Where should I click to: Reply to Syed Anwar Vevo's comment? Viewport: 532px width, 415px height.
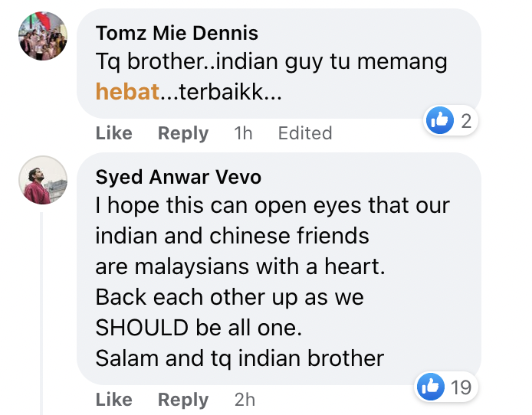182,400
